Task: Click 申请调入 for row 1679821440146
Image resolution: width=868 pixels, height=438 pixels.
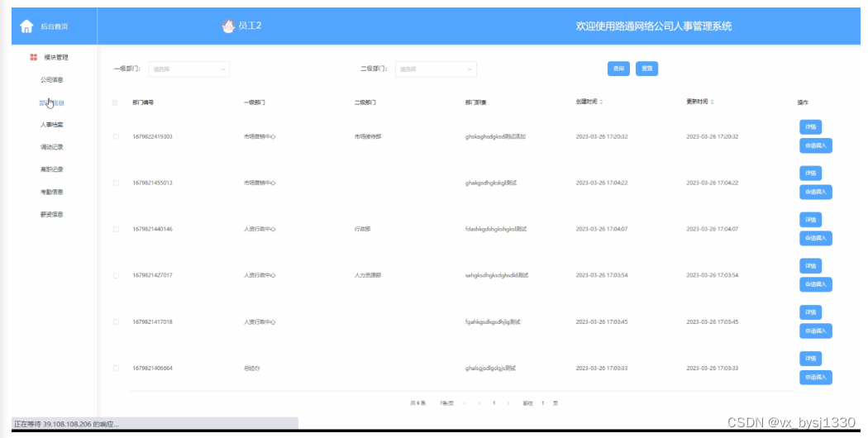Action: pos(815,238)
